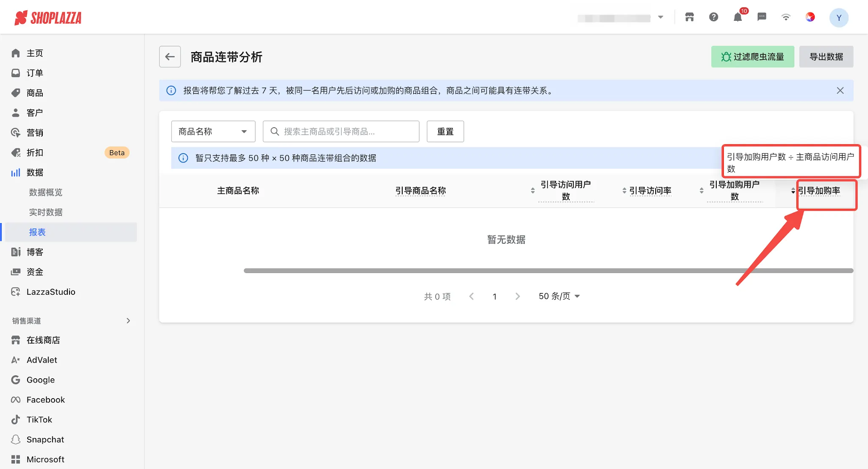
Task: Click the 暂无数据 empty state text
Action: point(506,240)
